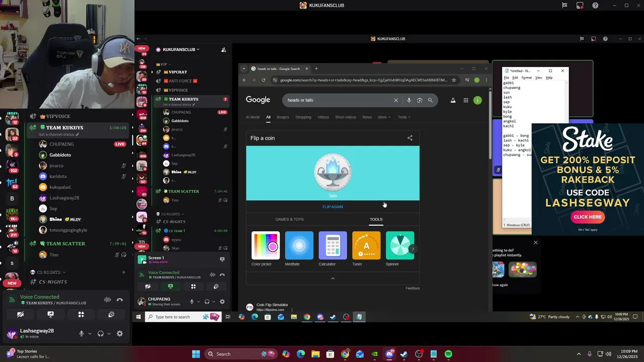
Task: Toggle CHUPAENG's headphone deafen in the streamed Discord
Action: coord(207,302)
